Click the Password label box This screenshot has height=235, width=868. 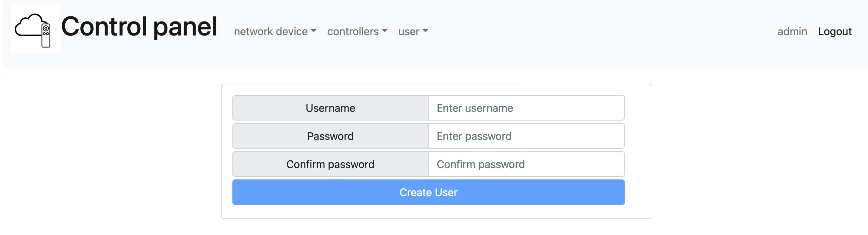point(330,136)
